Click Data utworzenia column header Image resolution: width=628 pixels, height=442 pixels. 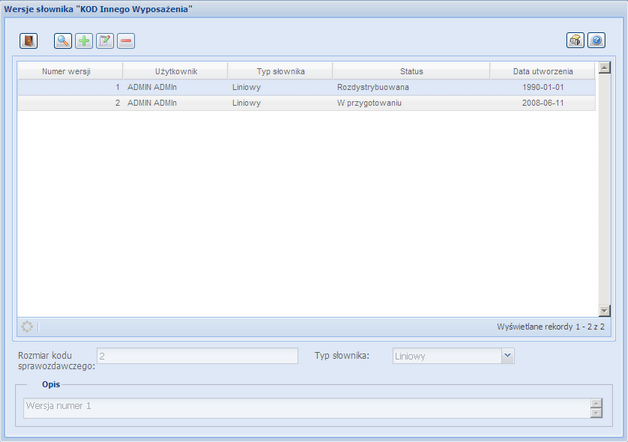[x=543, y=71]
